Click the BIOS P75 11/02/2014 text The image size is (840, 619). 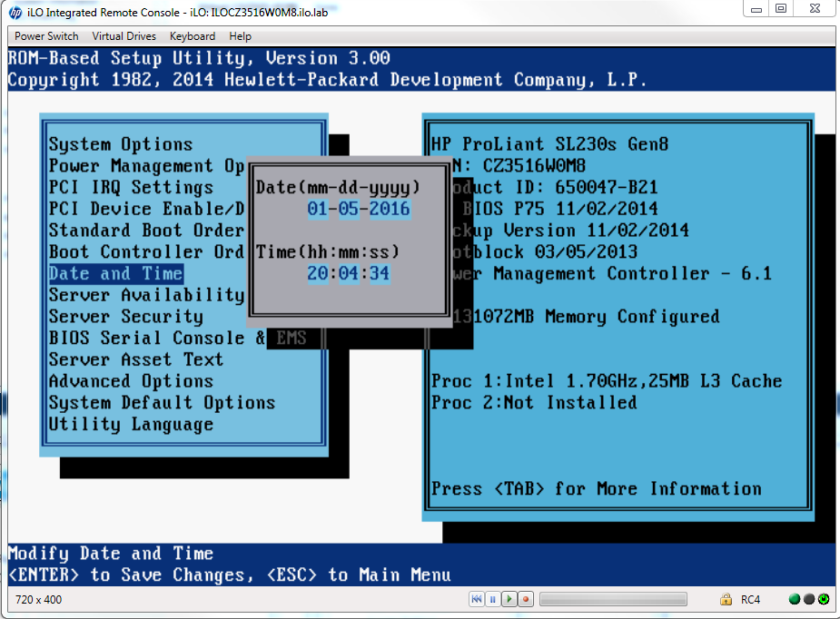560,209
